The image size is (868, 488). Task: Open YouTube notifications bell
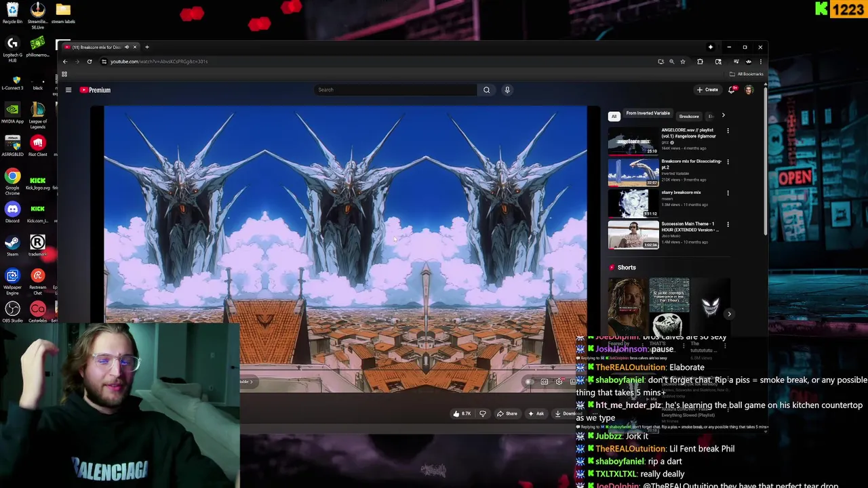(732, 89)
